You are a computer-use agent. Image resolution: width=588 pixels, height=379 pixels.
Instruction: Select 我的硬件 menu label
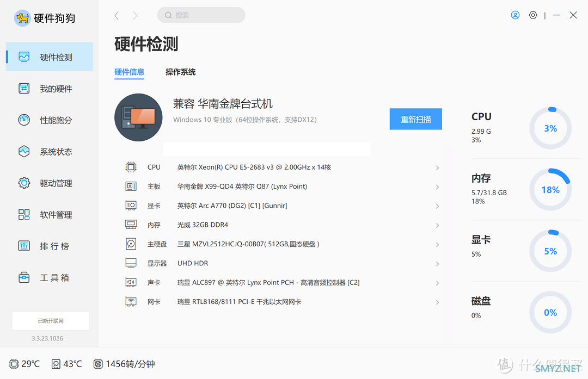click(x=56, y=89)
